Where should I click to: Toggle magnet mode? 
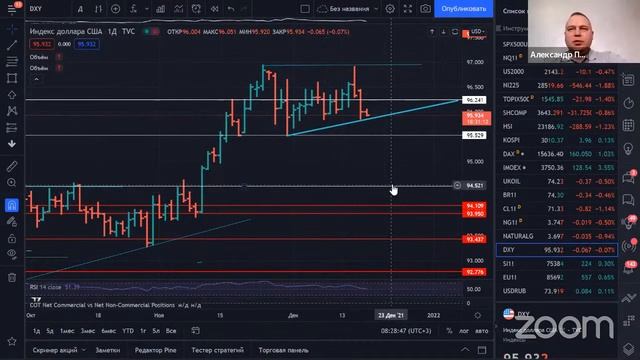click(12, 205)
